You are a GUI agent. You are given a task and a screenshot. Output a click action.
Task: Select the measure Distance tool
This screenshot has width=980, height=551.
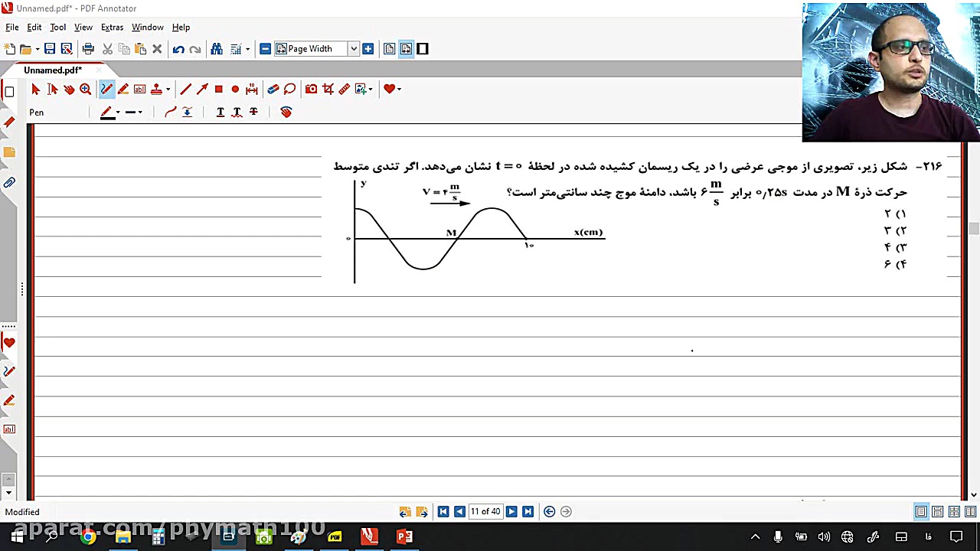coord(345,90)
